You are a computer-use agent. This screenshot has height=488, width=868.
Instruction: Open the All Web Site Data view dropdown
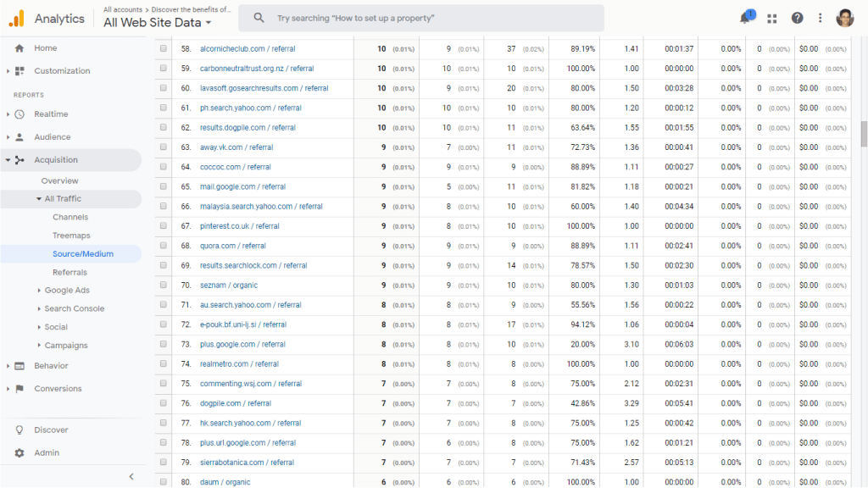click(x=158, y=23)
